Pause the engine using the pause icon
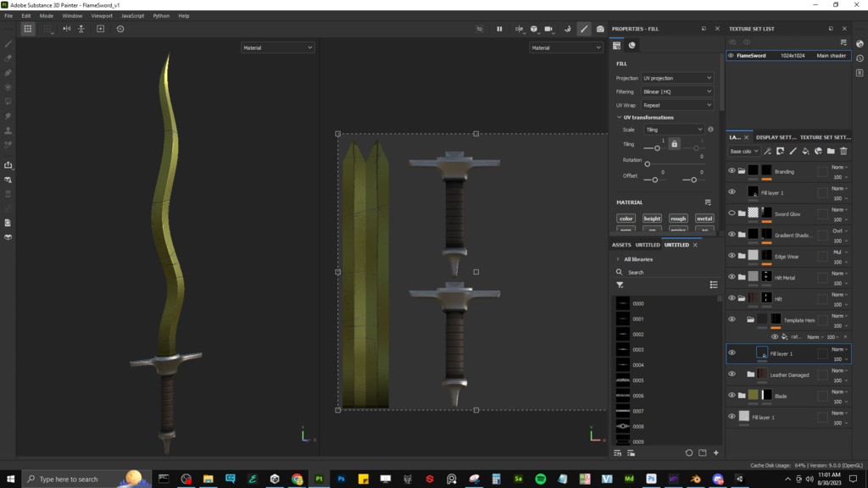The height and width of the screenshot is (488, 868). point(500,29)
